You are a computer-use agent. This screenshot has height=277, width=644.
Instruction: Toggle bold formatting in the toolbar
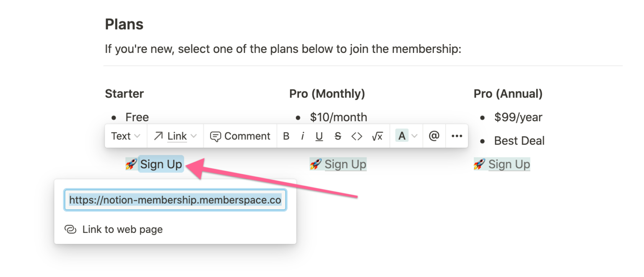(286, 136)
